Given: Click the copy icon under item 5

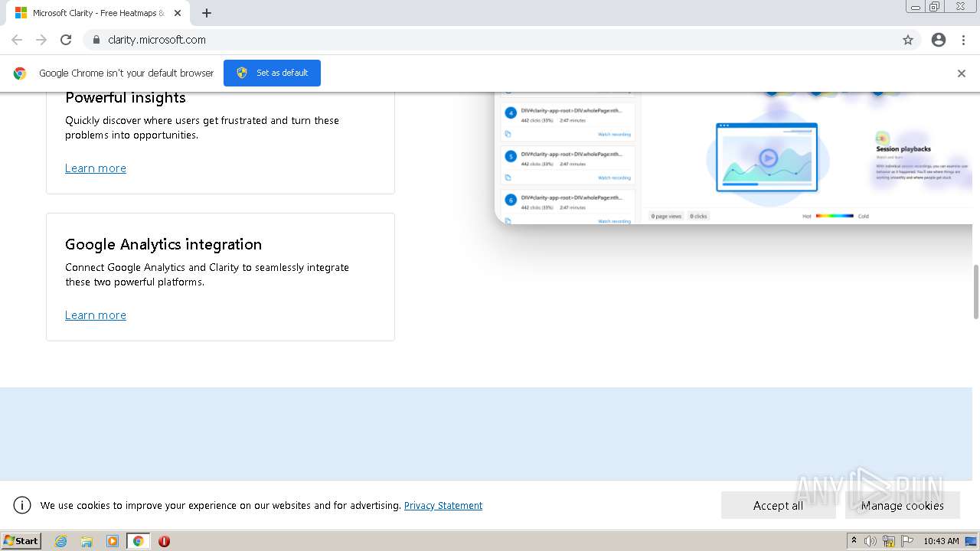Looking at the screenshot, I should (507, 178).
